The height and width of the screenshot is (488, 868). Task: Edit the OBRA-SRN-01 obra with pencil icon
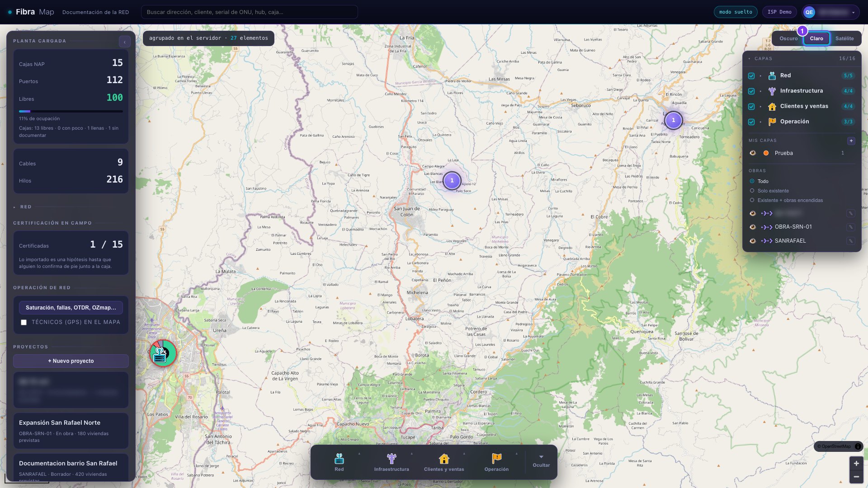point(851,227)
